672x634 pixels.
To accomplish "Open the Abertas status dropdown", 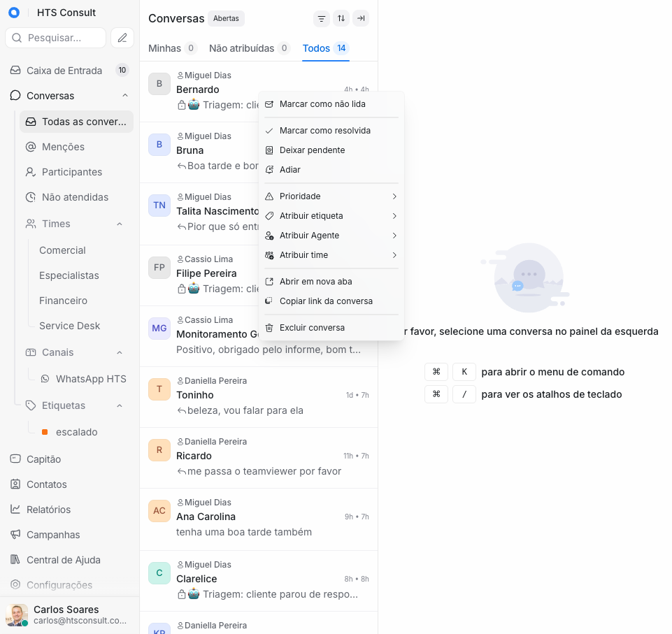I will (226, 18).
